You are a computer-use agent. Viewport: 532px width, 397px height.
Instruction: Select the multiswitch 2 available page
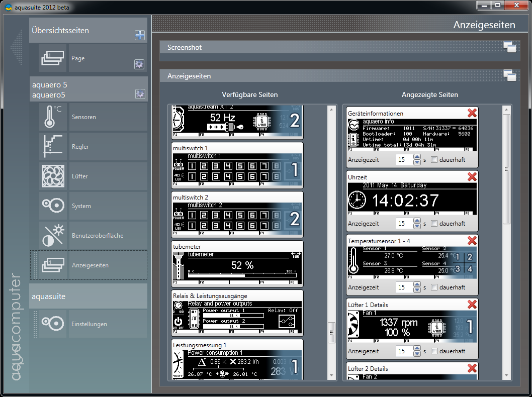tap(237, 215)
